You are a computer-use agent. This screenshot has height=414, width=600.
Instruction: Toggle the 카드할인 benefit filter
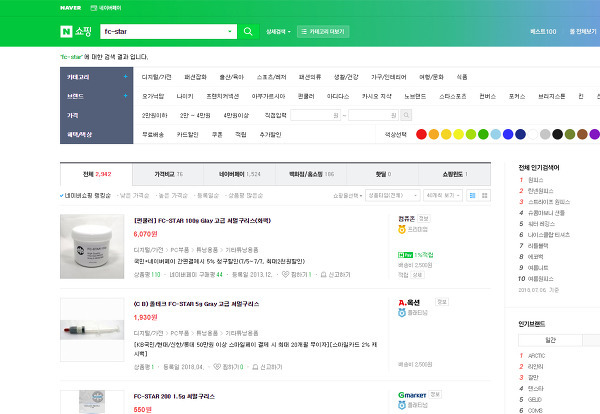coord(188,134)
